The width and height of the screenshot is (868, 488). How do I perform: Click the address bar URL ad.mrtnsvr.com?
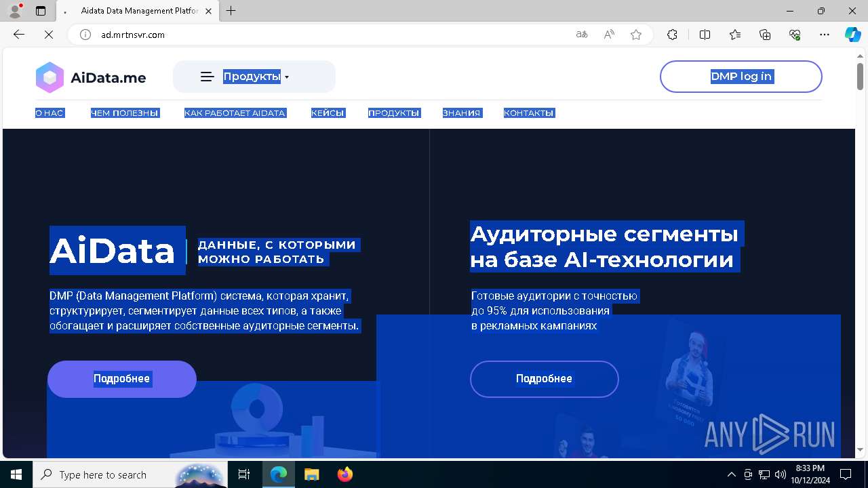[x=133, y=35]
